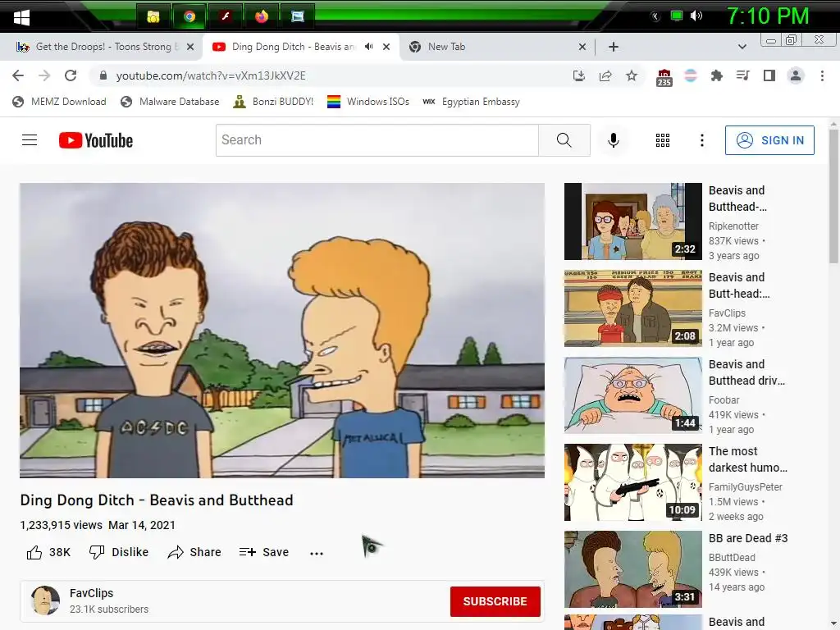Open the media controls icon in toolbar
This screenshot has width=840, height=630.
pos(742,75)
